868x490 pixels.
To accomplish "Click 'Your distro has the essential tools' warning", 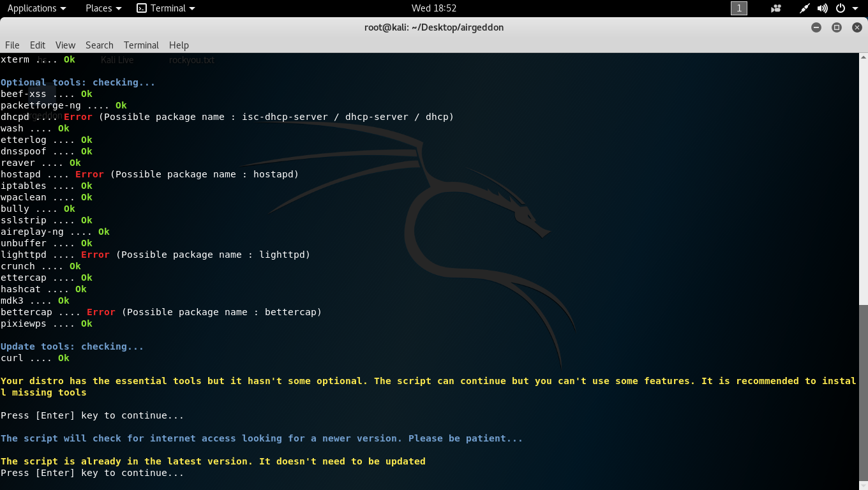I will pos(428,387).
